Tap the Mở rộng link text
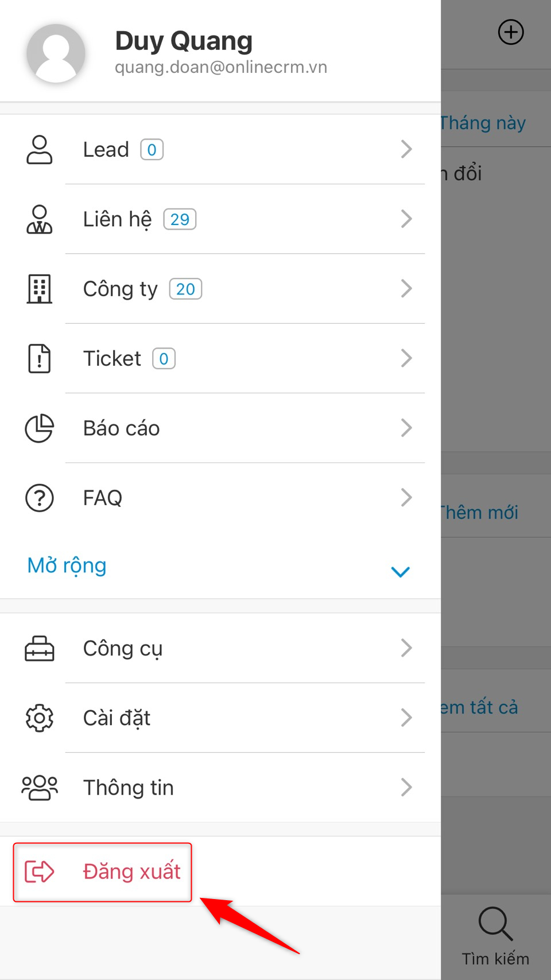The width and height of the screenshot is (551, 980). click(x=67, y=565)
